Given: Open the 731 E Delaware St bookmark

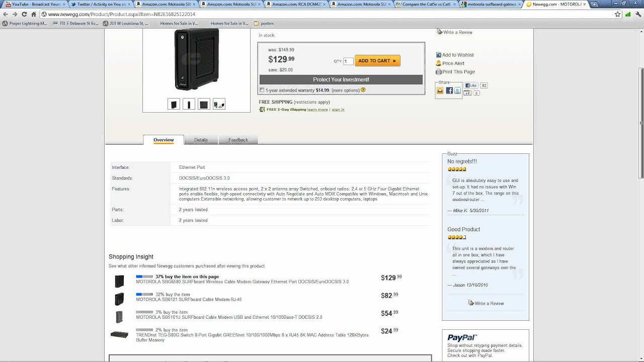Looking at the screenshot, I should [x=75, y=23].
